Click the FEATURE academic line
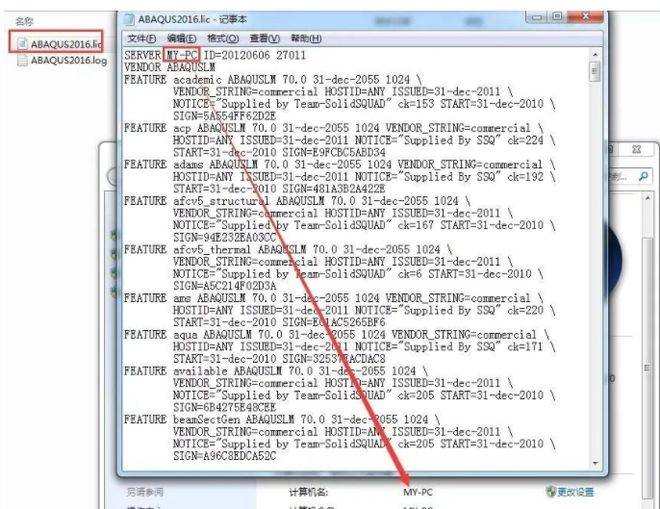The width and height of the screenshot is (660, 509). (x=272, y=80)
